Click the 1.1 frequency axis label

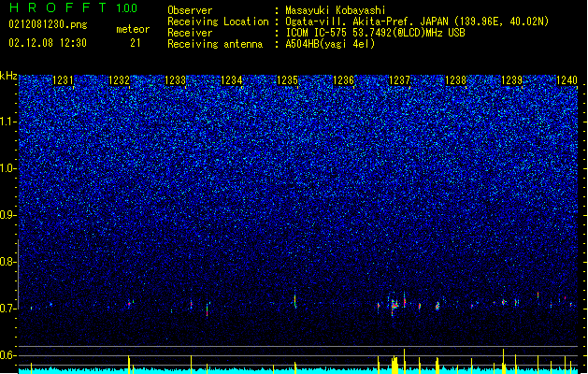point(8,122)
